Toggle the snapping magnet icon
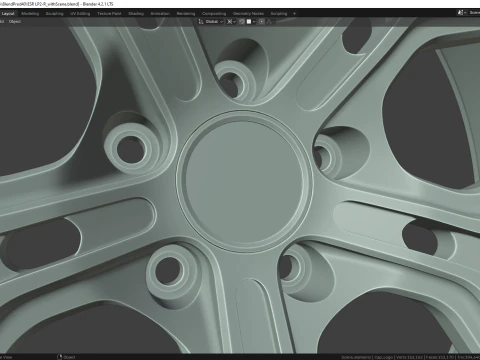The width and height of the screenshot is (480, 360). [242, 22]
